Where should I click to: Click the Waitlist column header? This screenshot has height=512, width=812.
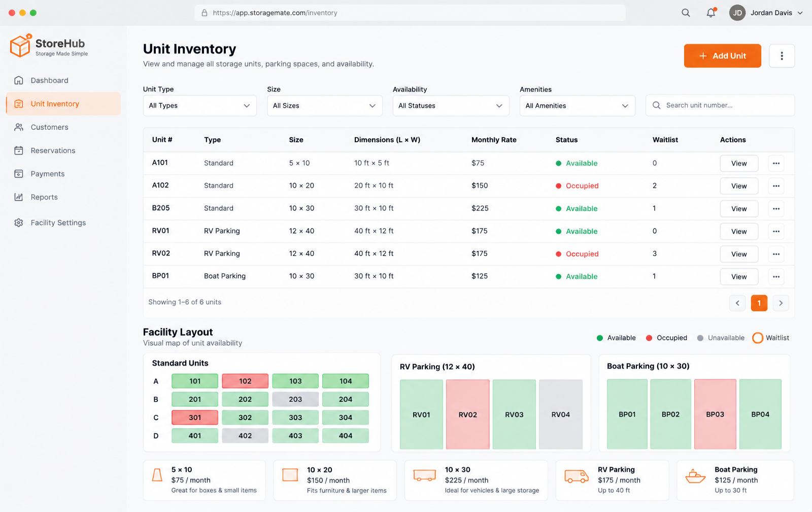point(665,140)
